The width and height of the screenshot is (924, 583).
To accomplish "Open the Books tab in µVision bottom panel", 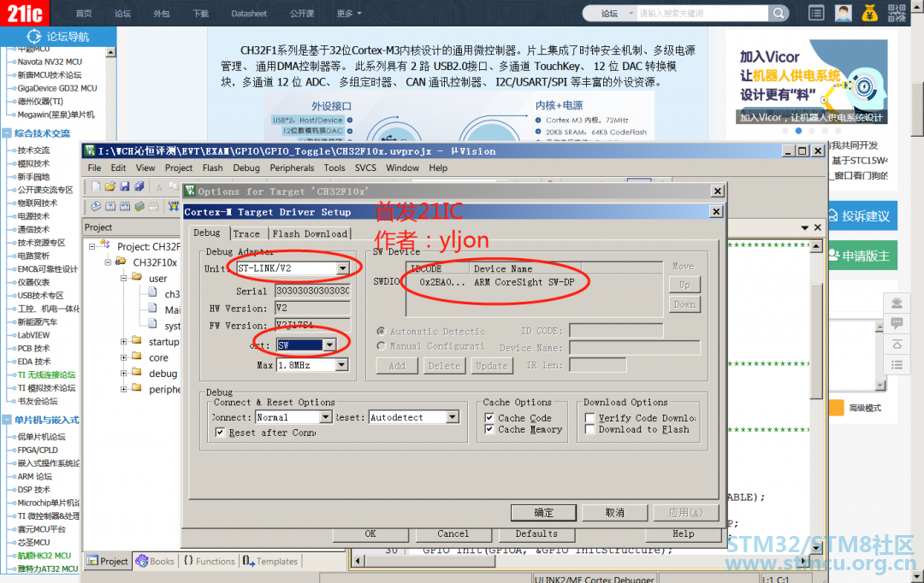I will 156,562.
